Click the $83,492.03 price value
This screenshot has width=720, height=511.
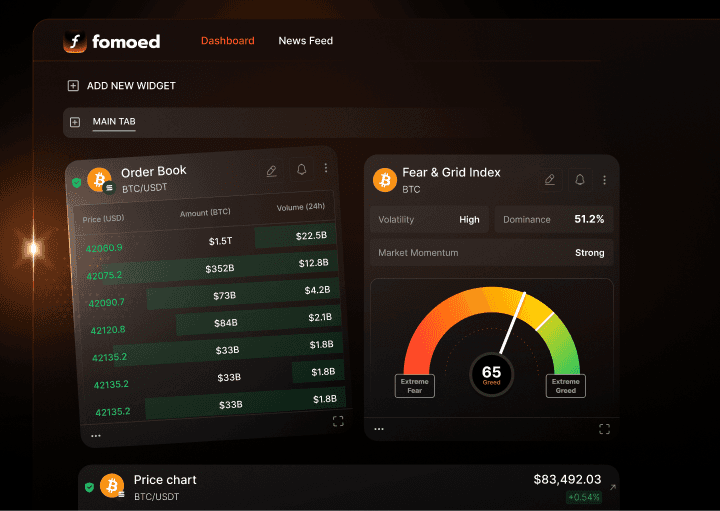(x=567, y=480)
